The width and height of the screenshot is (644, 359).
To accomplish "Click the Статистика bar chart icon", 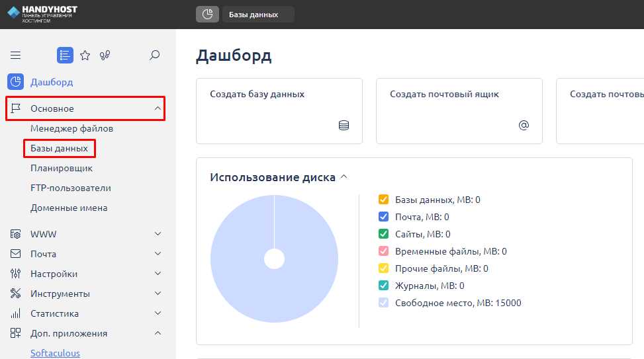I will [16, 313].
